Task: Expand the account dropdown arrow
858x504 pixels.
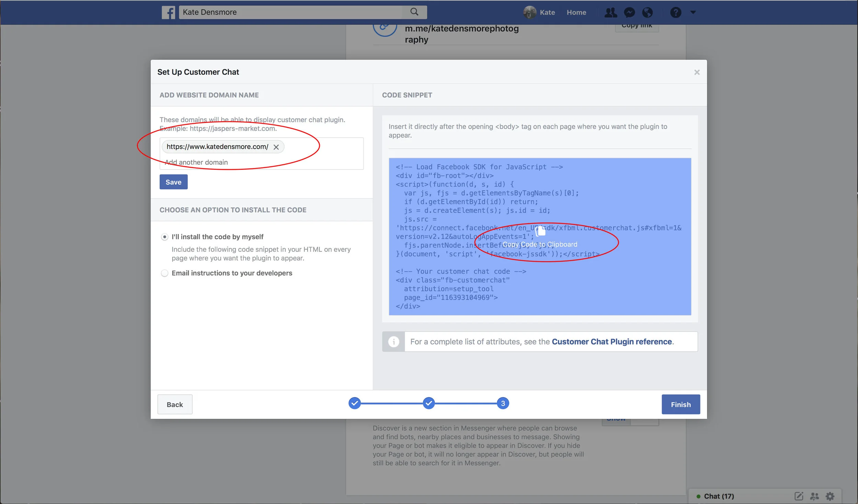Action: click(x=693, y=12)
